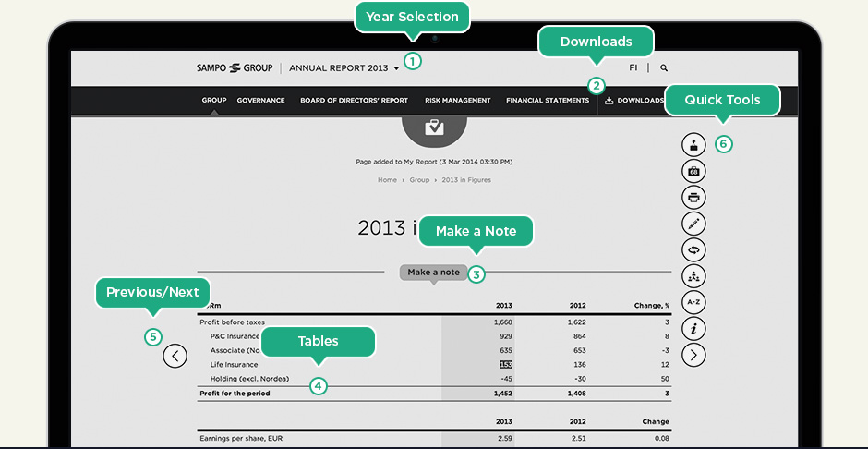This screenshot has width=868, height=449.
Task: Click the 'Profit for the period' row label
Action: click(235, 394)
